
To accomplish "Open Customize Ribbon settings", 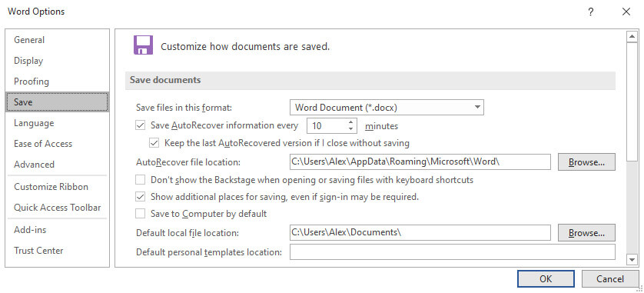I will click(57, 187).
